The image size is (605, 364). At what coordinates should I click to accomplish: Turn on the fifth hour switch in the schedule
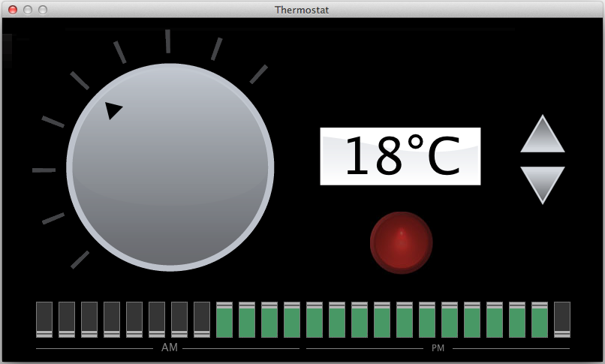click(x=134, y=320)
